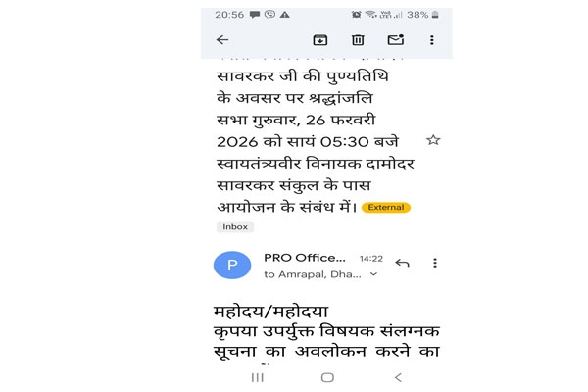This screenshot has height=392, width=588.
Task: Delete the email with the trash icon
Action: point(358,40)
